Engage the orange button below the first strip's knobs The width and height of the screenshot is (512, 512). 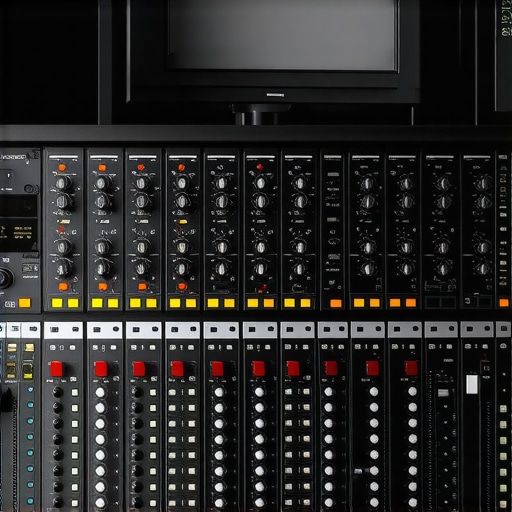click(x=63, y=287)
